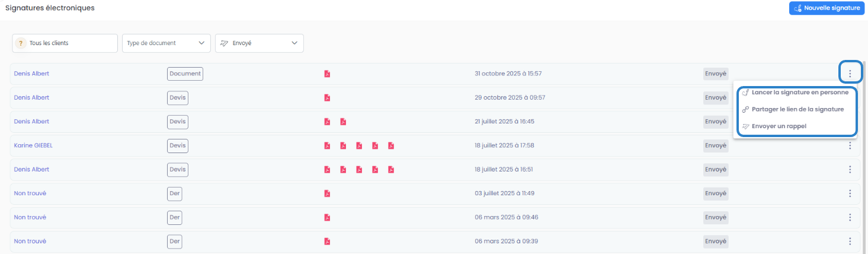868x254 pixels.
Task: Click Non trouvé on the 06 mars 09:46 row
Action: [x=30, y=217]
